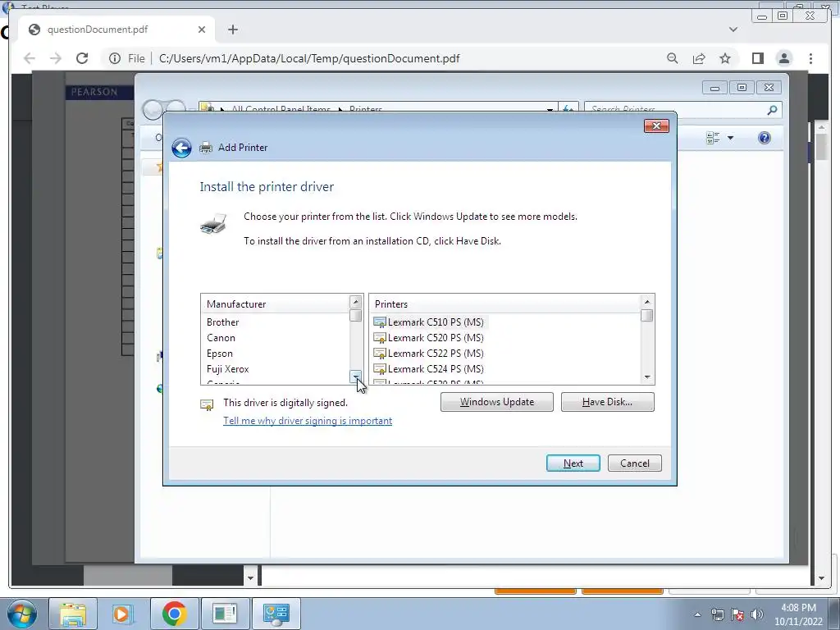Choose Lexmark C522 PS (MS) printer
The width and height of the screenshot is (840, 630).
[x=429, y=354]
